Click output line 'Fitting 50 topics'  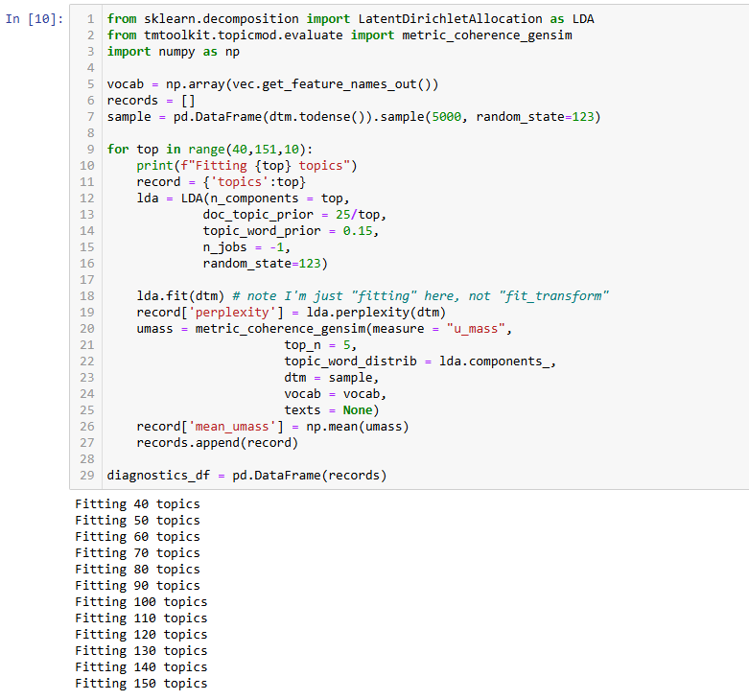coord(137,520)
